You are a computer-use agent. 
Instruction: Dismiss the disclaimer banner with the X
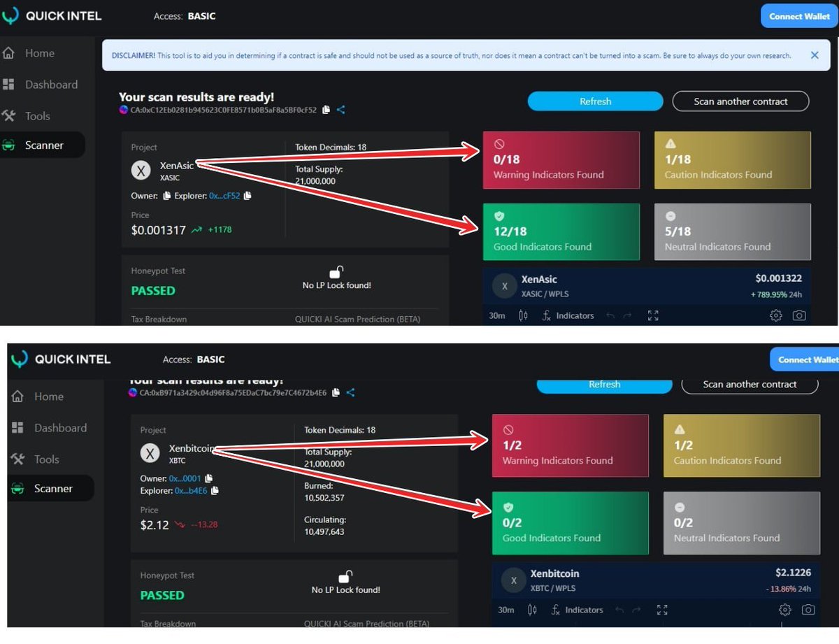(815, 55)
